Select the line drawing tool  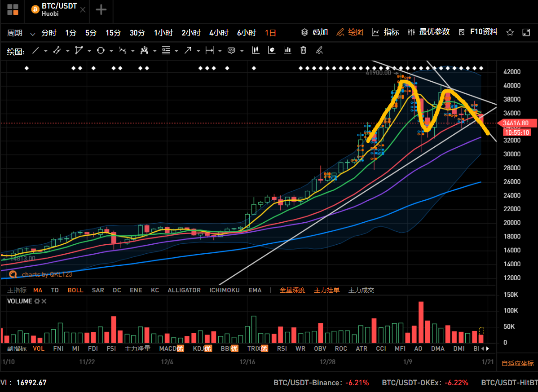[x=35, y=51]
